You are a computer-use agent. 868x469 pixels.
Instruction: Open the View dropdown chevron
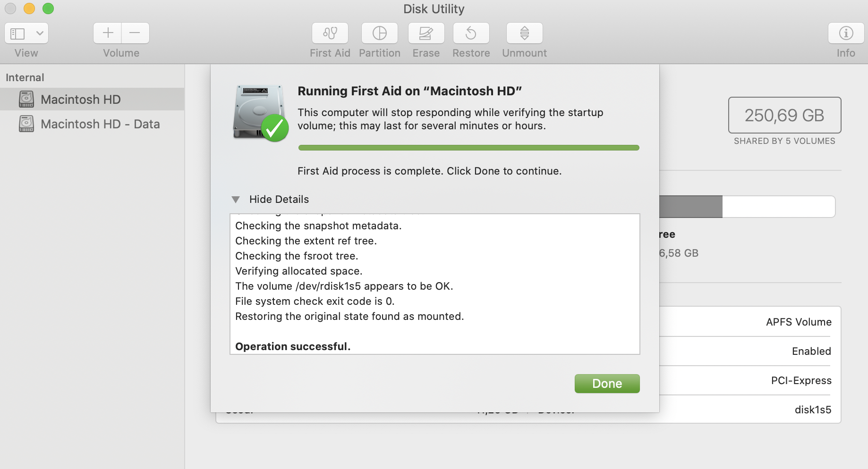(40, 33)
